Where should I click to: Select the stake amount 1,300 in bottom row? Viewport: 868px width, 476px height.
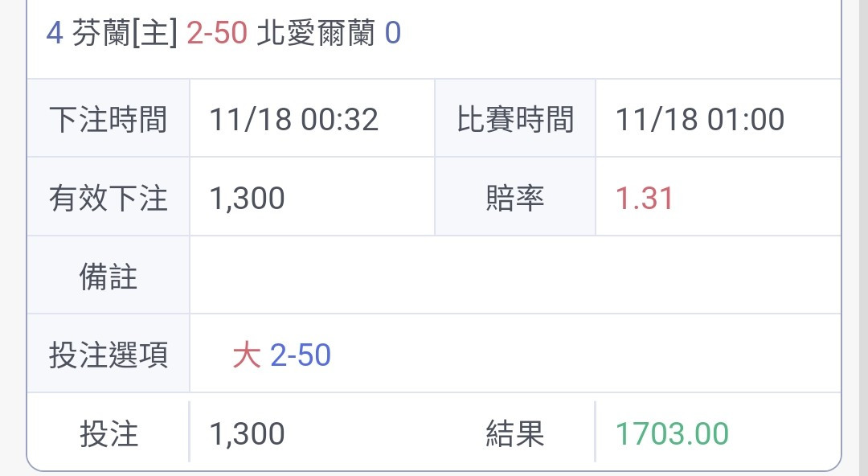coord(247,433)
